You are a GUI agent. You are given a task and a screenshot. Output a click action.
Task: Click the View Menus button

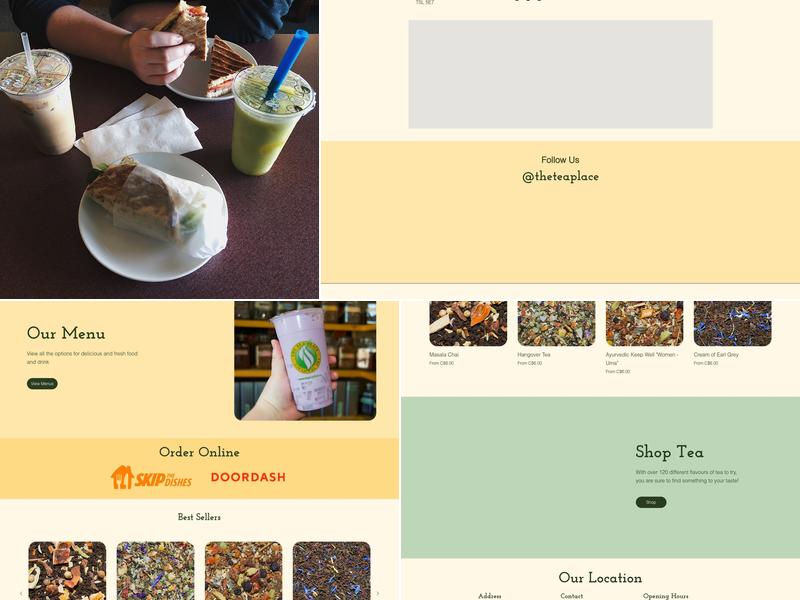tap(42, 384)
